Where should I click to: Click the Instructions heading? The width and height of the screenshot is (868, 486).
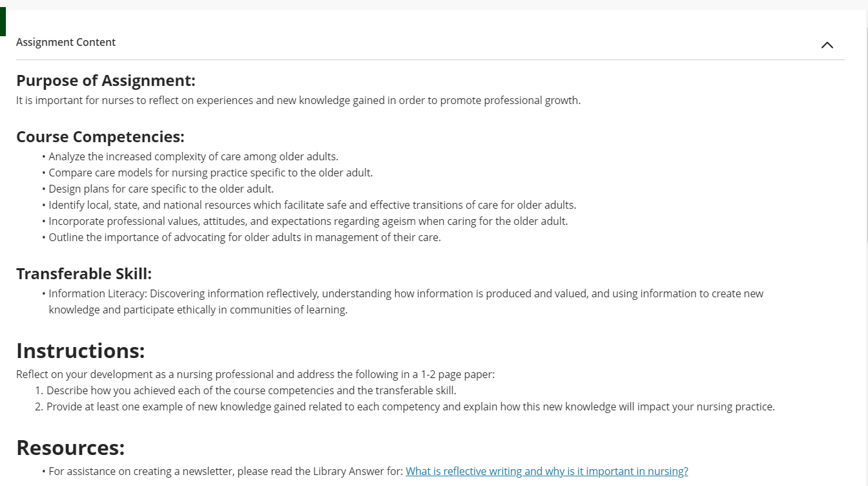(x=81, y=350)
